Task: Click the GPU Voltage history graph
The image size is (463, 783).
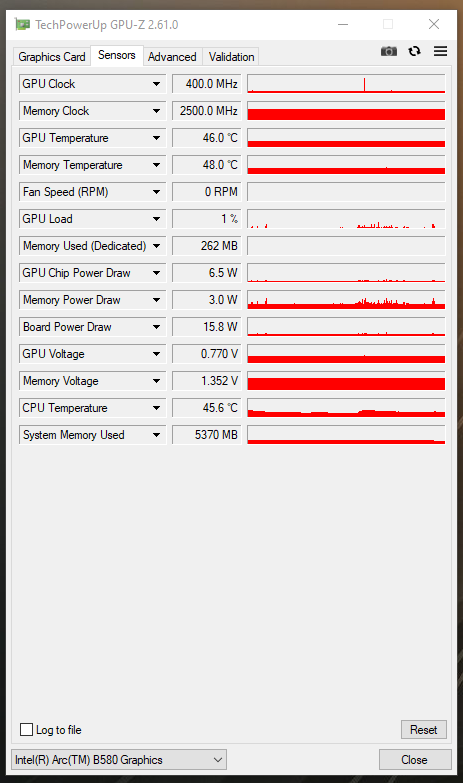Action: coord(346,354)
